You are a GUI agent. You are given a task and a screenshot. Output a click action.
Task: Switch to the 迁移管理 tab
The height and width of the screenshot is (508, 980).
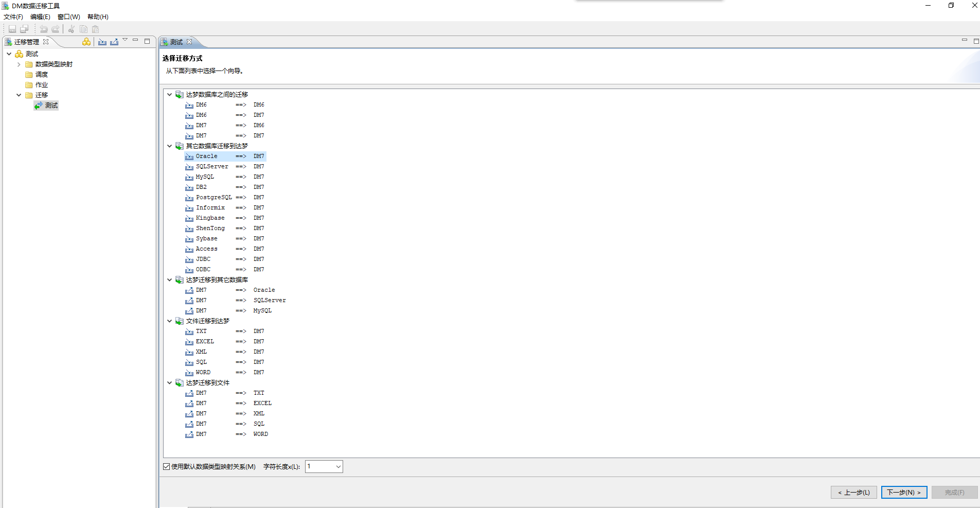point(27,42)
